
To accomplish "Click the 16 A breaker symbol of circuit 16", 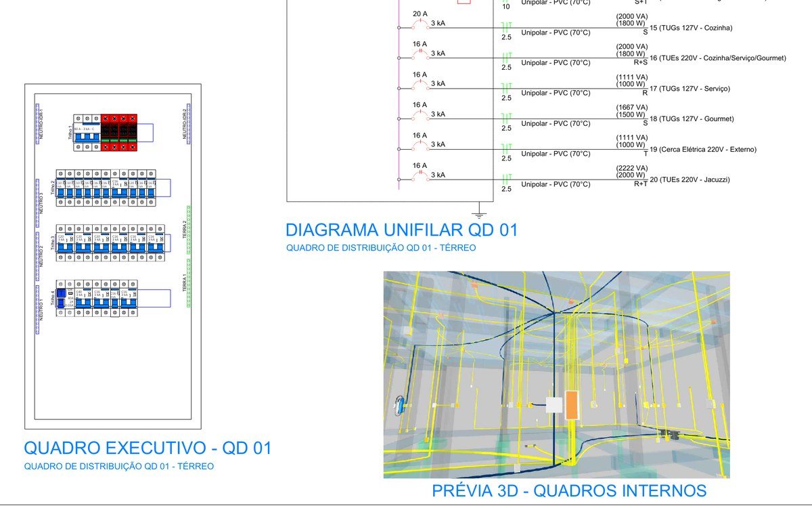I will pyautogui.click(x=421, y=53).
